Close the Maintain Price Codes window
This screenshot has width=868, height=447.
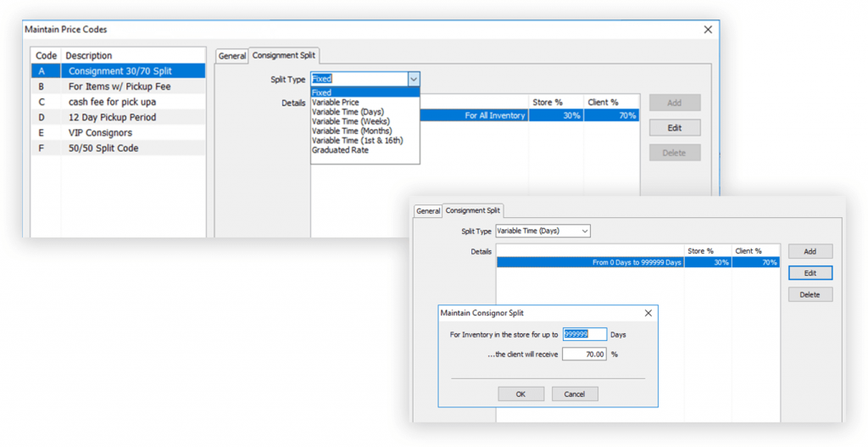point(708,30)
